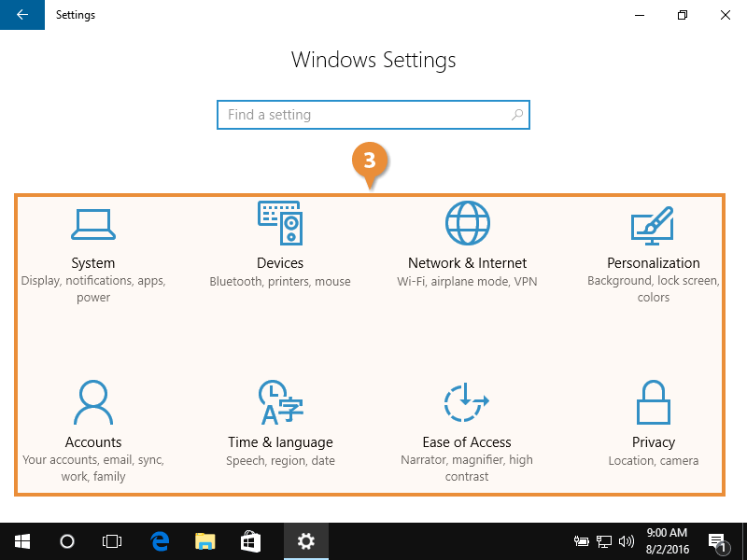
Task: Close the Settings window
Action: (726, 15)
